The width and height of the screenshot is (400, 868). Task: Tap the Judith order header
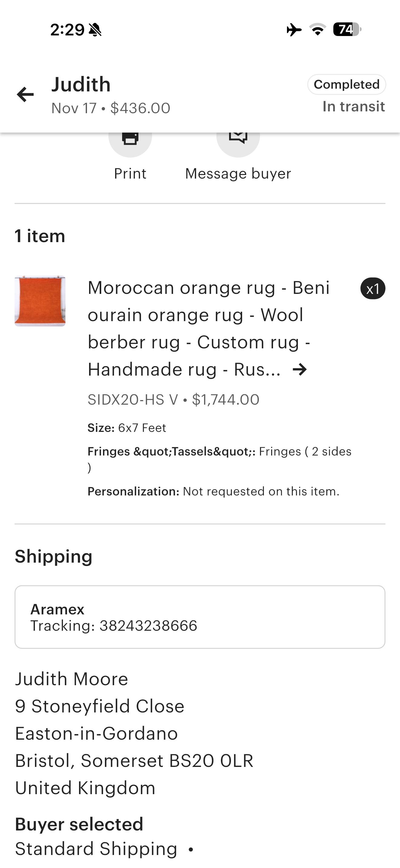click(81, 84)
